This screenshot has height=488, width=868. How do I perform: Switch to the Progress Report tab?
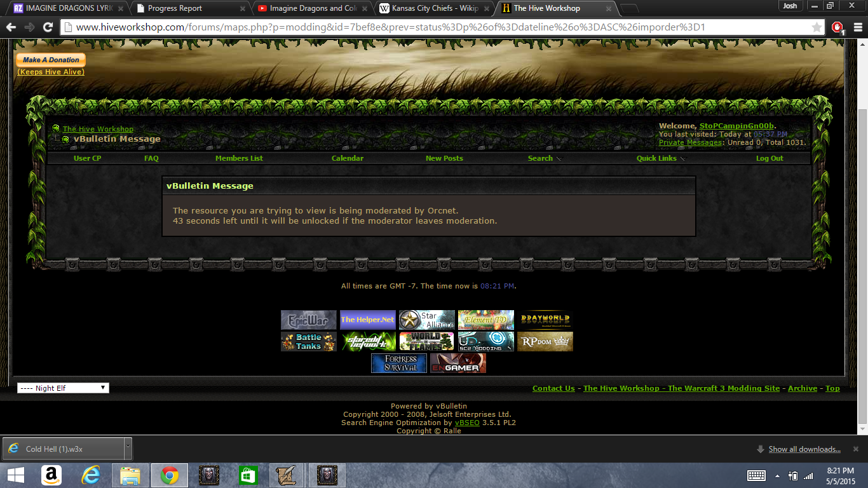click(190, 8)
